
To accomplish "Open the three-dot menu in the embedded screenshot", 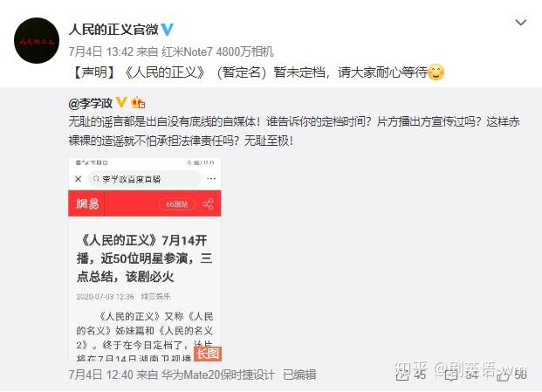I will point(211,179).
